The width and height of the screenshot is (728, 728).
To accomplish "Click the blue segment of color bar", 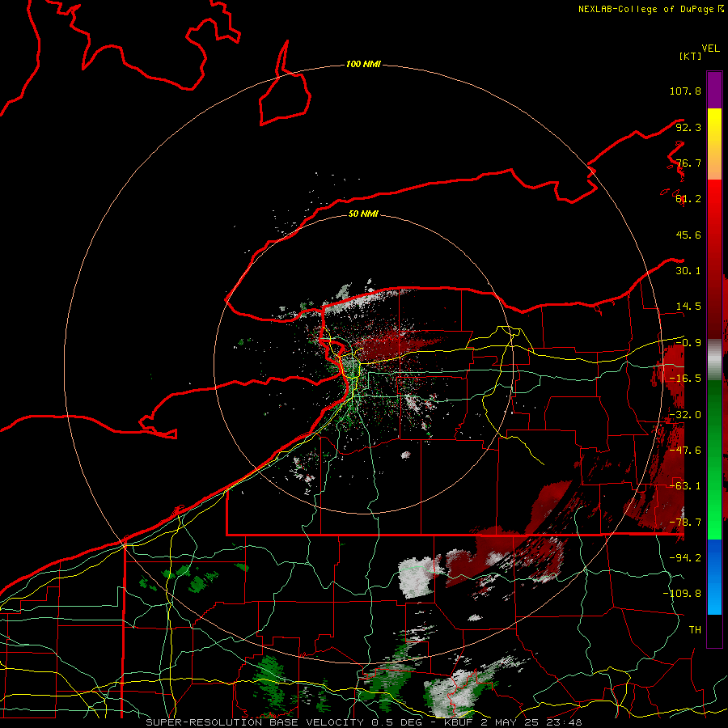I will click(x=714, y=577).
